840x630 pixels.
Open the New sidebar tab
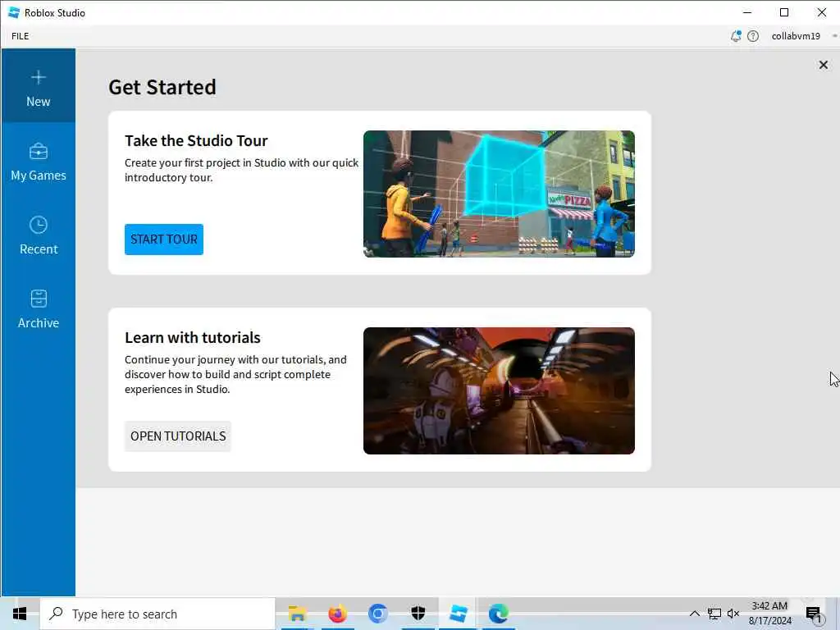tap(38, 85)
